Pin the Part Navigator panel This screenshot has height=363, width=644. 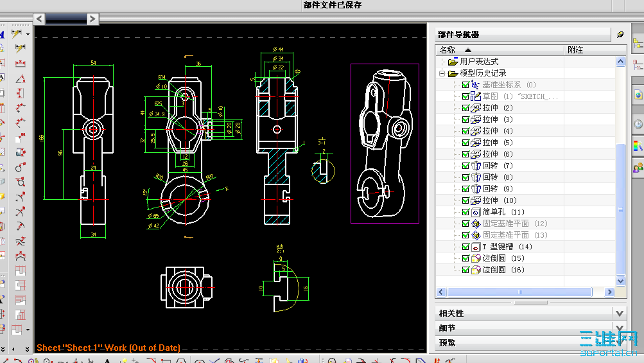[x=620, y=35]
